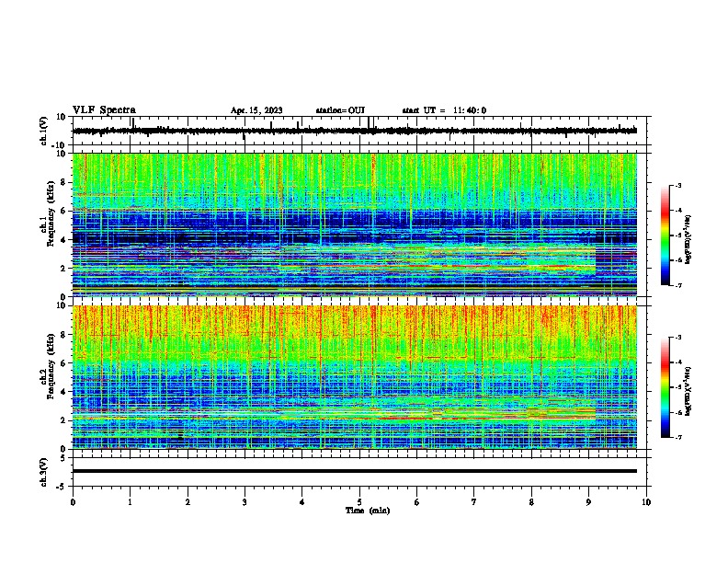Click the time axis tick label "5"
Image resolution: width=728 pixels, height=563 pixels.
(359, 502)
